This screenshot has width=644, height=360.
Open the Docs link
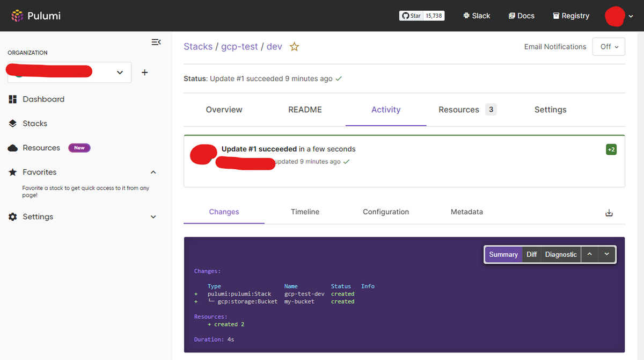522,16
